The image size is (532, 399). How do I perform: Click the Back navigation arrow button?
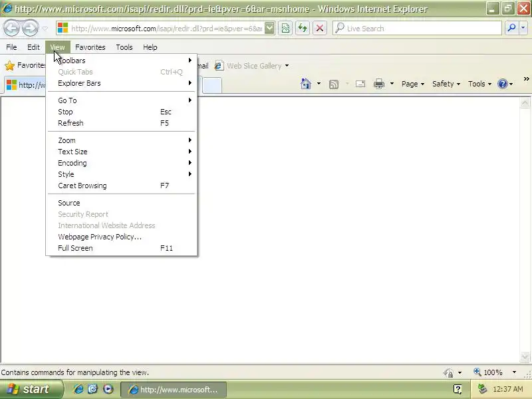pyautogui.click(x=11, y=29)
